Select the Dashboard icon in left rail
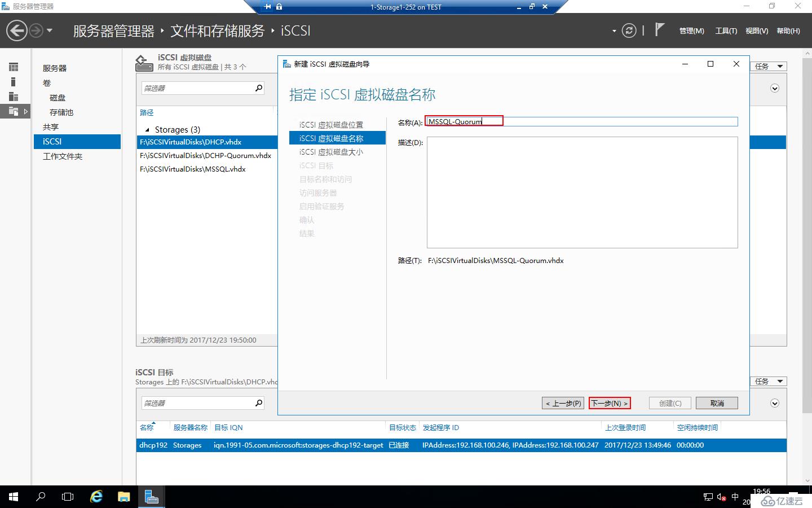The image size is (812, 508). point(14,67)
